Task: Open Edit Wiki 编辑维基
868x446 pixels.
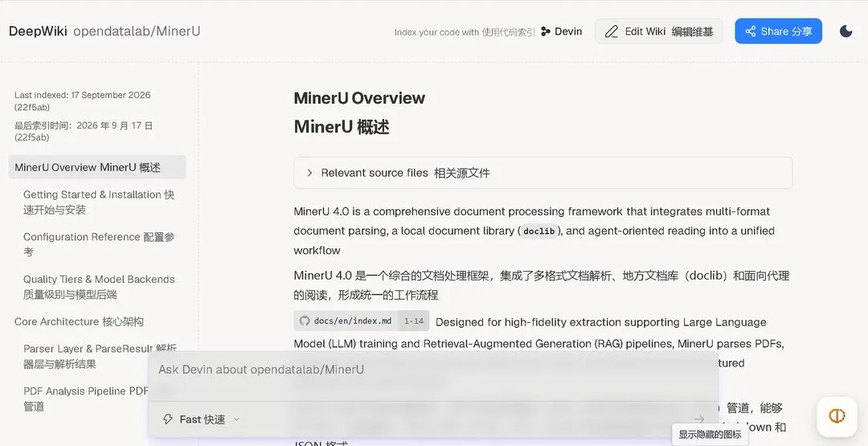Action: coord(659,31)
